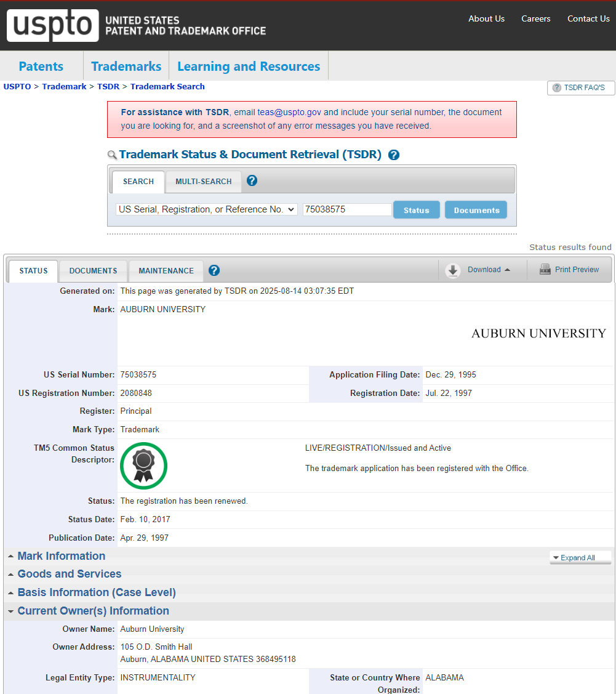Collapse Current Owner(s) Information section
Screen dimensions: 616x694
(x=93, y=611)
